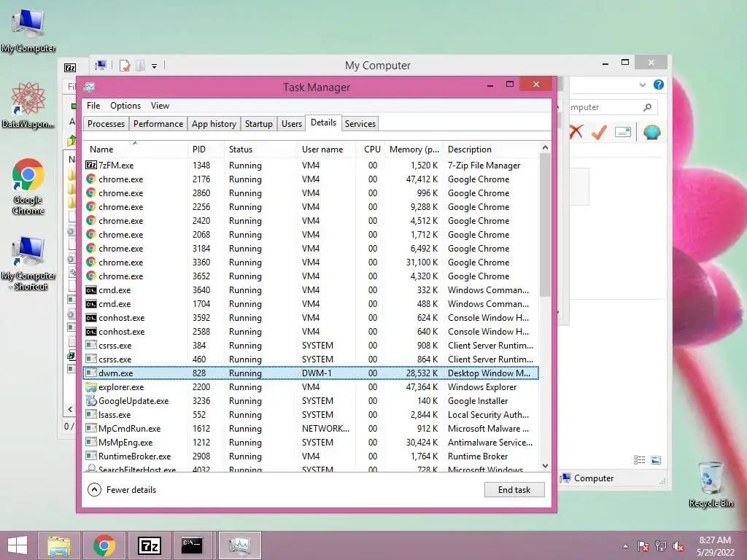Click the search magnifier in My Computer window
The width and height of the screenshot is (747, 560).
click(x=647, y=107)
